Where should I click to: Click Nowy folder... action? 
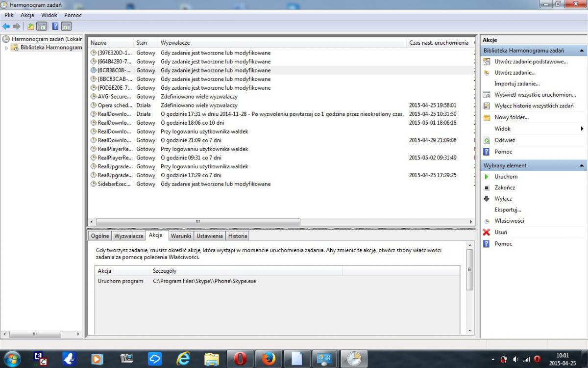tap(511, 117)
